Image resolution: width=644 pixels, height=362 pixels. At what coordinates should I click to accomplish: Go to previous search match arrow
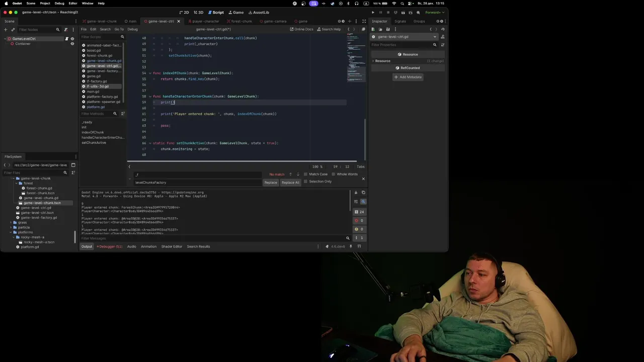[x=290, y=174]
